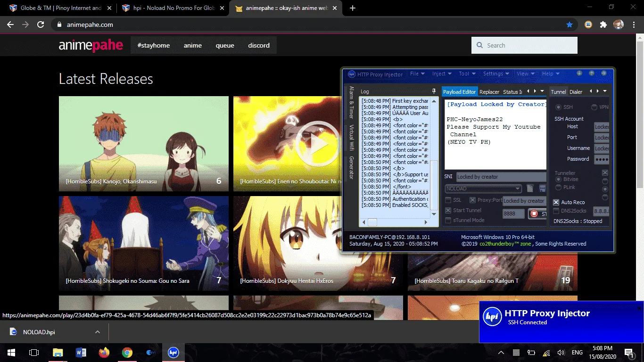The height and width of the screenshot is (362, 644).
Task: Open the queue page link
Action: [225, 45]
